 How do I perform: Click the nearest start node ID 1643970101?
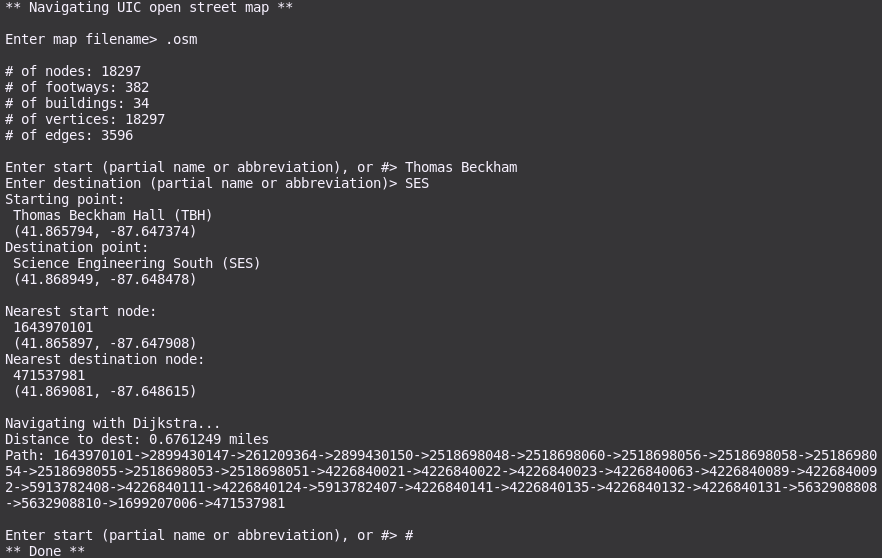tap(53, 328)
